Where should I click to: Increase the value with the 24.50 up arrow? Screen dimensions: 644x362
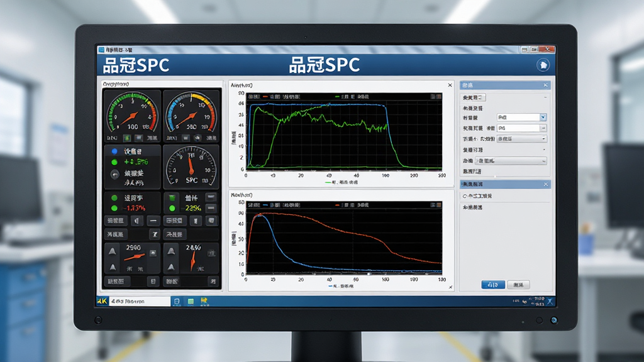[x=171, y=251]
